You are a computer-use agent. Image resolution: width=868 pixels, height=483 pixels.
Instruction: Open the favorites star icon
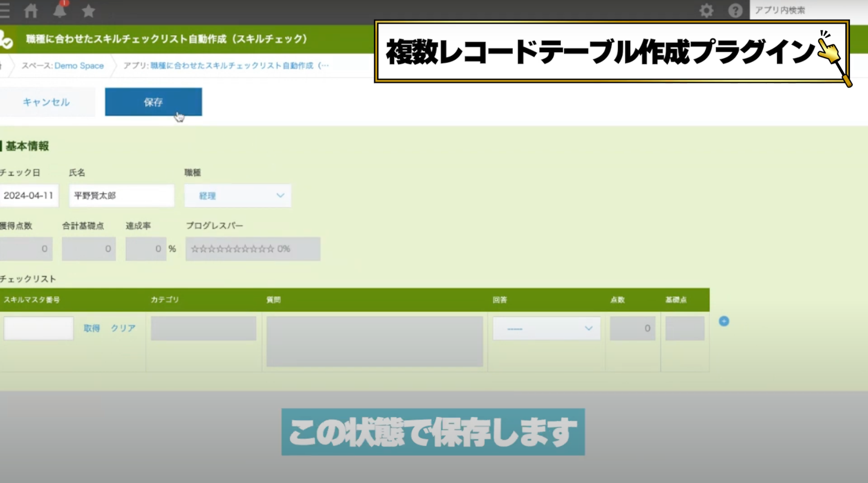click(x=88, y=11)
